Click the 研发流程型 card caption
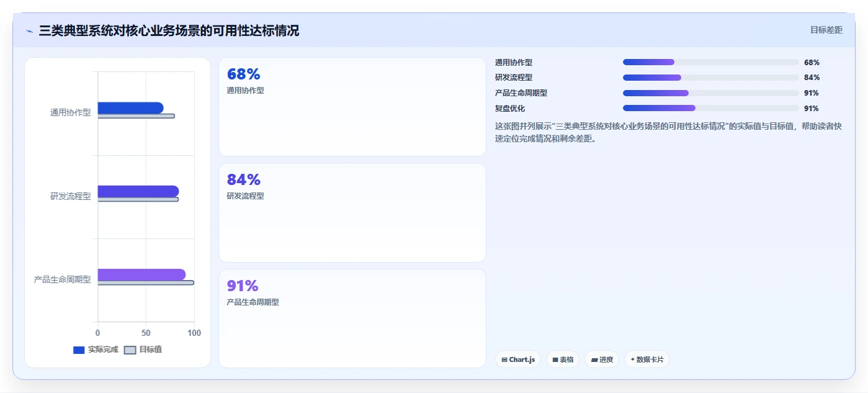This screenshot has width=868, height=393. tap(246, 196)
